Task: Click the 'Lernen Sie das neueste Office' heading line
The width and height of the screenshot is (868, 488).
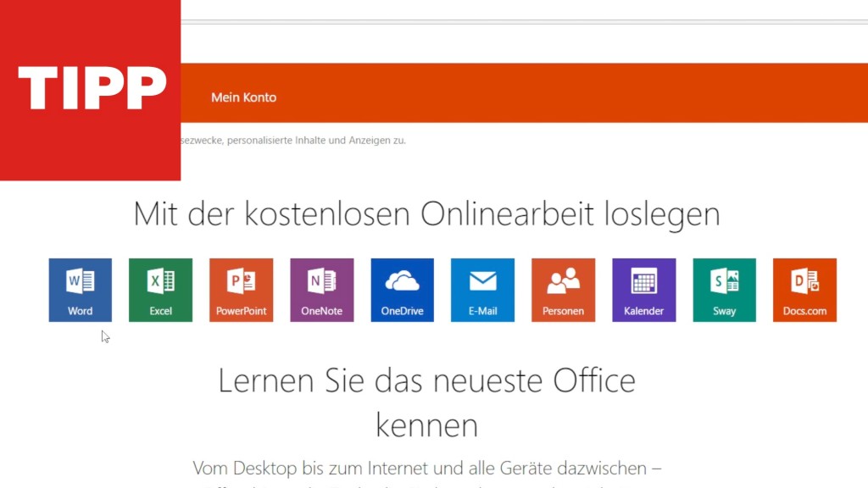Action: click(426, 380)
